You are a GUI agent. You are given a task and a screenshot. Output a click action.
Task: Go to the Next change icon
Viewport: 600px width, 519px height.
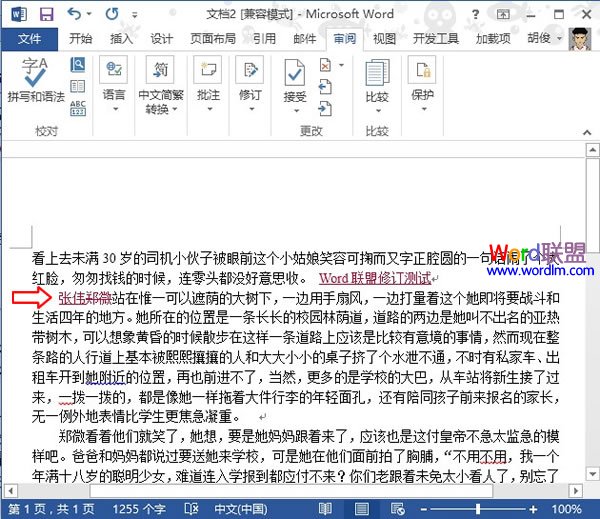click(x=325, y=107)
